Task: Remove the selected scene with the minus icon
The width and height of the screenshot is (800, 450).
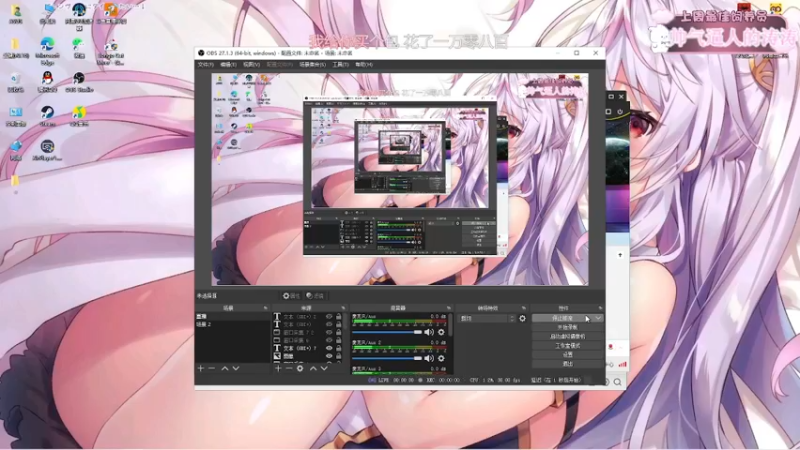Action: (211, 368)
